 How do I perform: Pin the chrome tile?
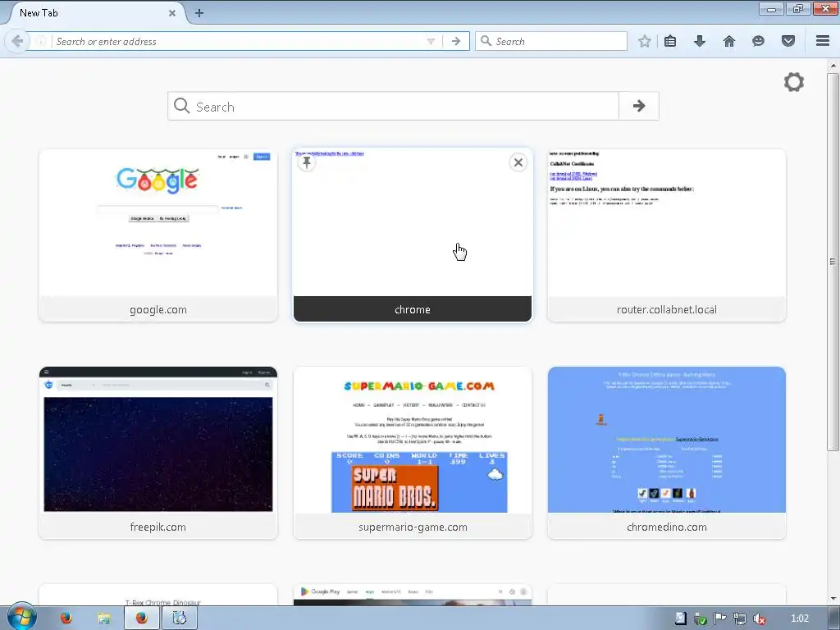click(307, 162)
